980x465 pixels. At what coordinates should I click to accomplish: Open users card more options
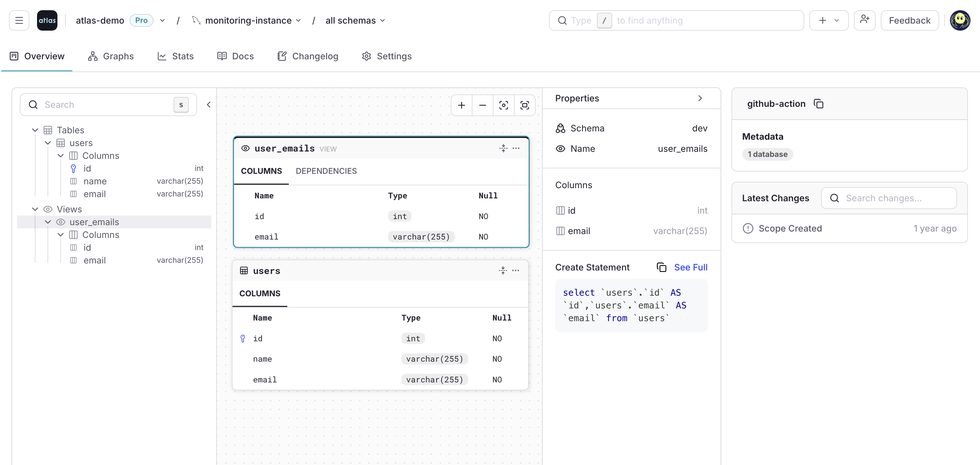(x=516, y=270)
